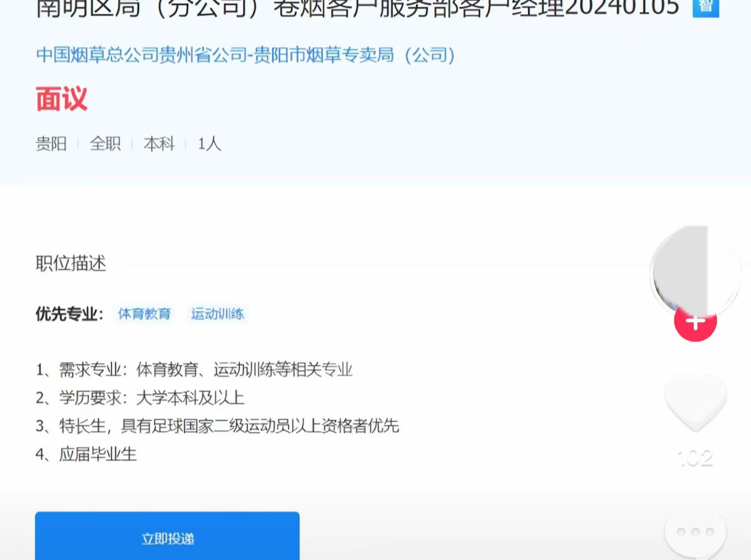Click the education text 本科
Screen dimensions: 751x560
159,144
